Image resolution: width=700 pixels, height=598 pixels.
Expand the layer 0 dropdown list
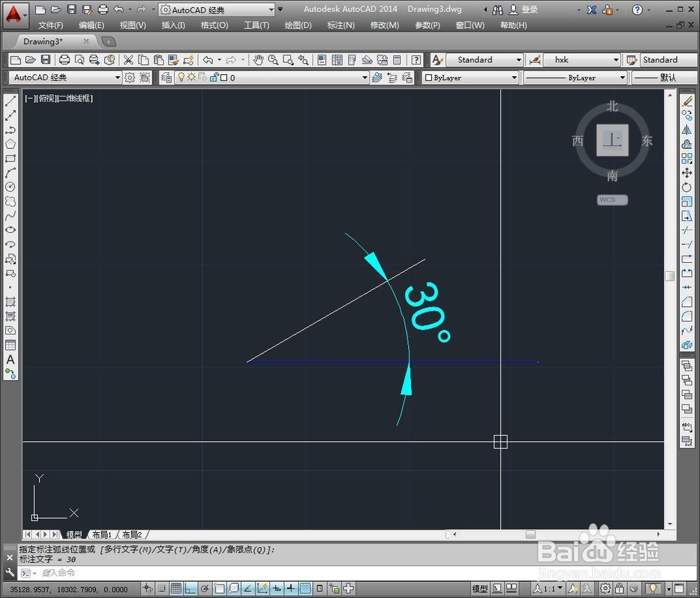click(x=364, y=78)
